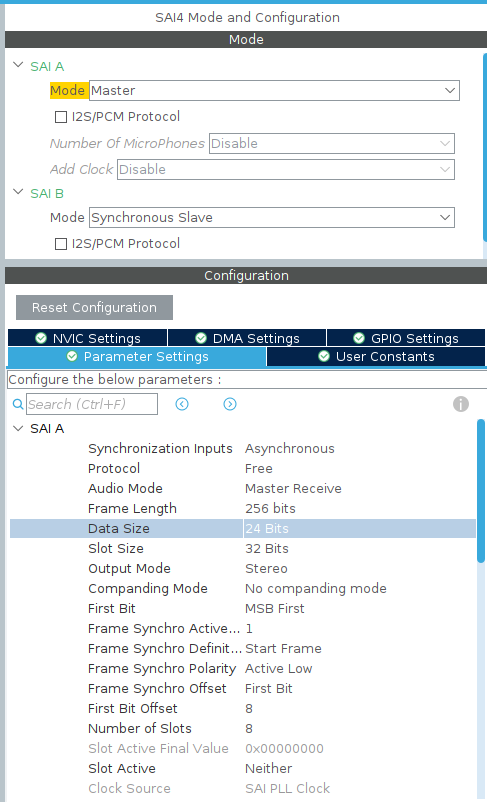This screenshot has height=802, width=487.
Task: Enable I2S/PCM Protocol for SAI A
Action: pyautogui.click(x=60, y=117)
